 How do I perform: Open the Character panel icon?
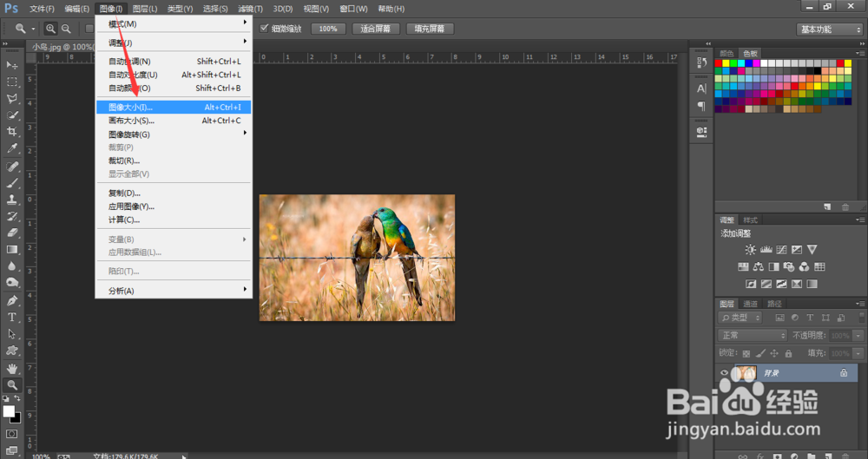tap(701, 89)
